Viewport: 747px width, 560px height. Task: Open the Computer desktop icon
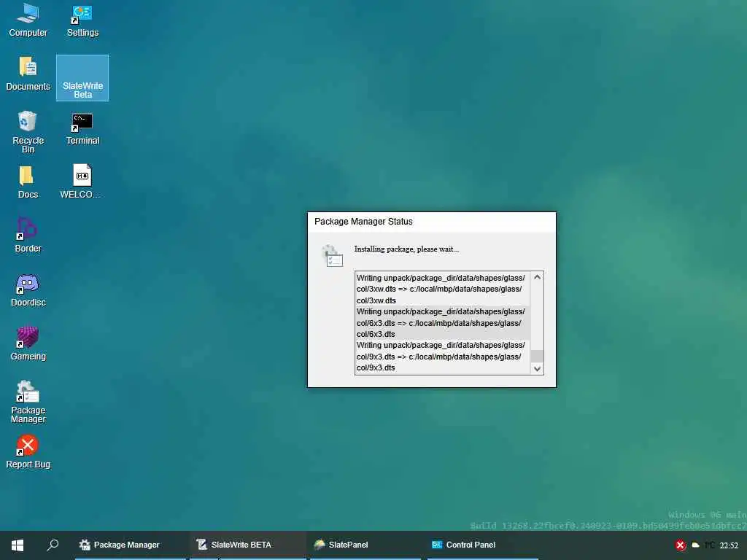point(28,20)
